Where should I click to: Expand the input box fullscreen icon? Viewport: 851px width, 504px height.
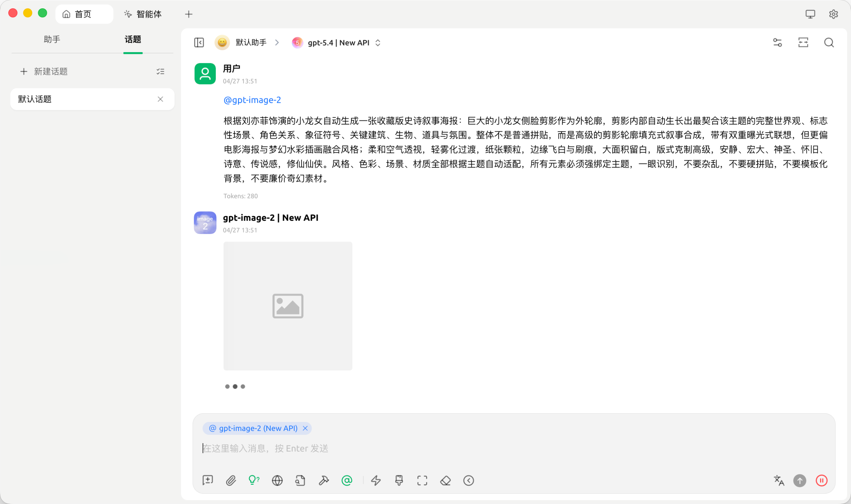422,480
